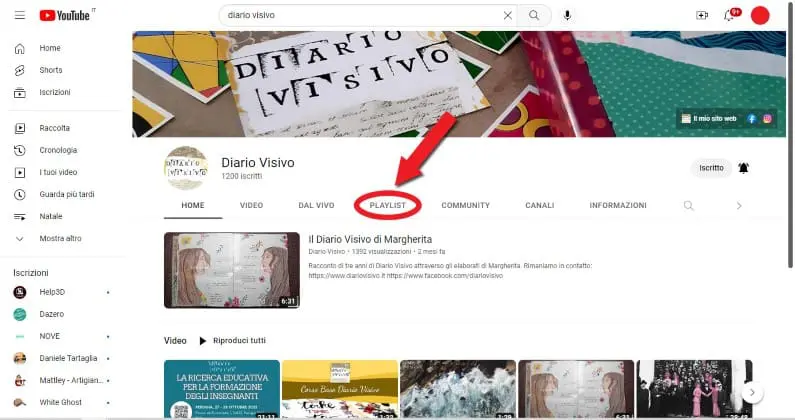This screenshot has height=420, width=795.
Task: Select the HOME channel tab
Action: pyautogui.click(x=193, y=205)
